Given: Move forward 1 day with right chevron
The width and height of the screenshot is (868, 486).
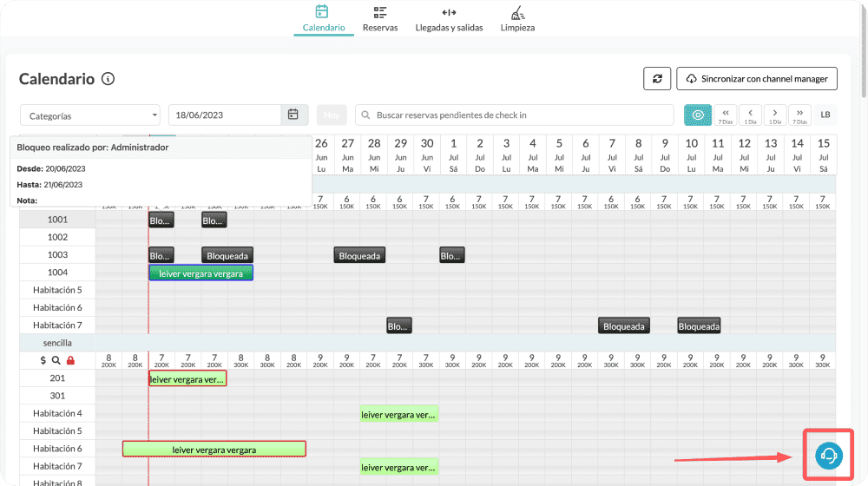Looking at the screenshot, I should coord(775,115).
